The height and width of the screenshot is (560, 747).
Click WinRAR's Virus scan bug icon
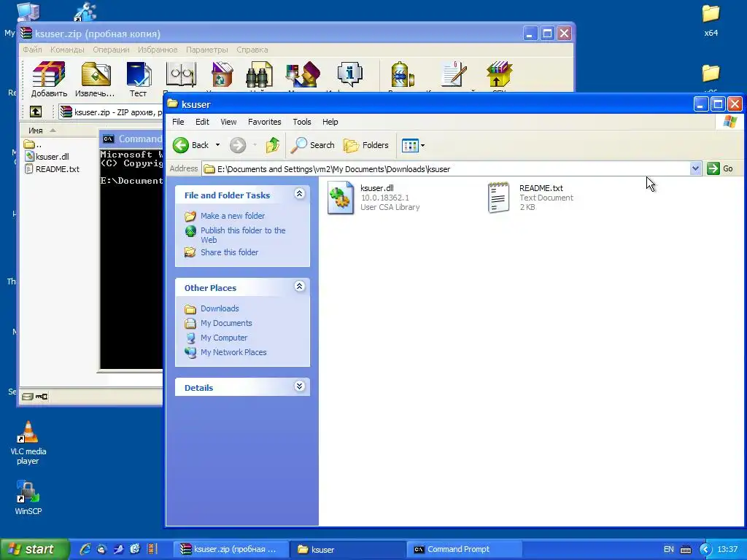point(402,76)
